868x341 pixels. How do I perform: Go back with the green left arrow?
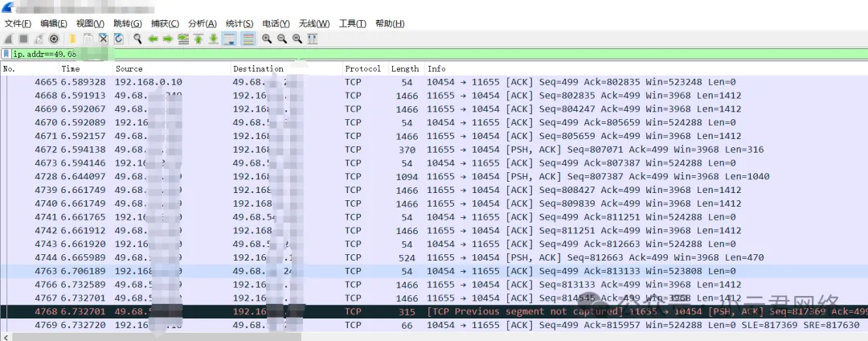click(153, 39)
